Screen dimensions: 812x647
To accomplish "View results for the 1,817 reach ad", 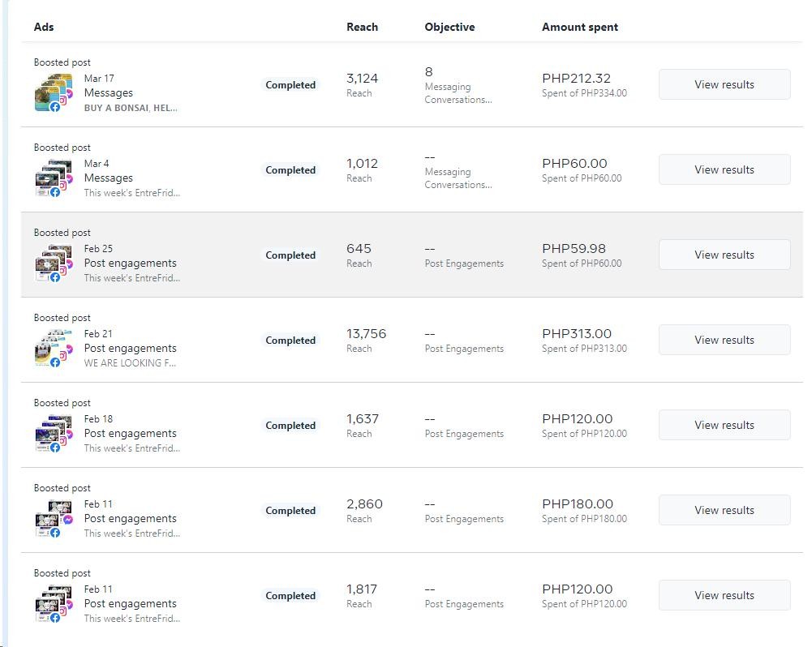I will (x=724, y=595).
